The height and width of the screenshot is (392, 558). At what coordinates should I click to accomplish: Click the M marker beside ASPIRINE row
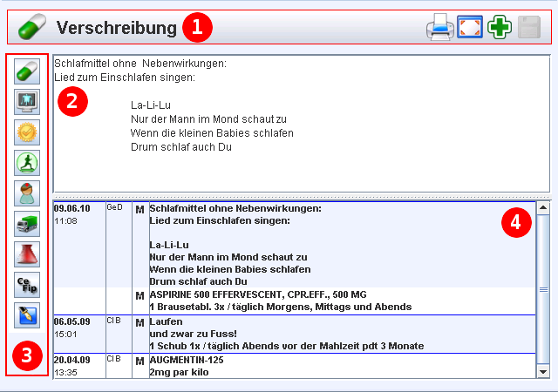click(x=139, y=296)
